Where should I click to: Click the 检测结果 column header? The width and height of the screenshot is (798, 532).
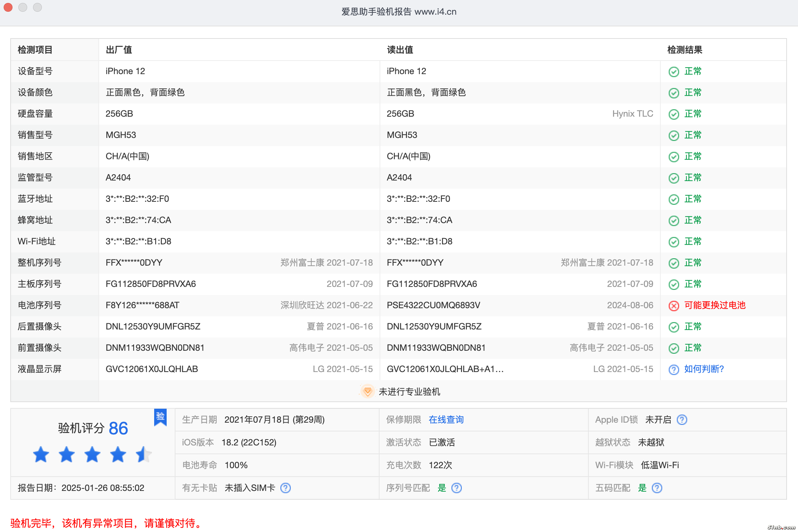click(685, 50)
